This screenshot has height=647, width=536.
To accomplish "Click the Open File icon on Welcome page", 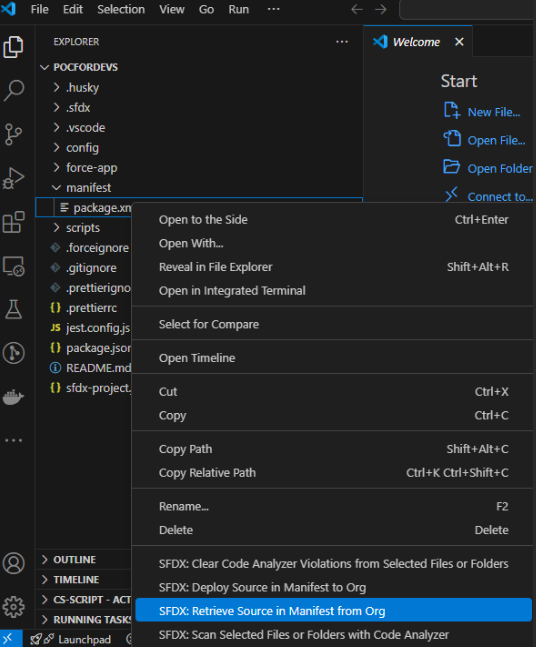I will (x=452, y=139).
